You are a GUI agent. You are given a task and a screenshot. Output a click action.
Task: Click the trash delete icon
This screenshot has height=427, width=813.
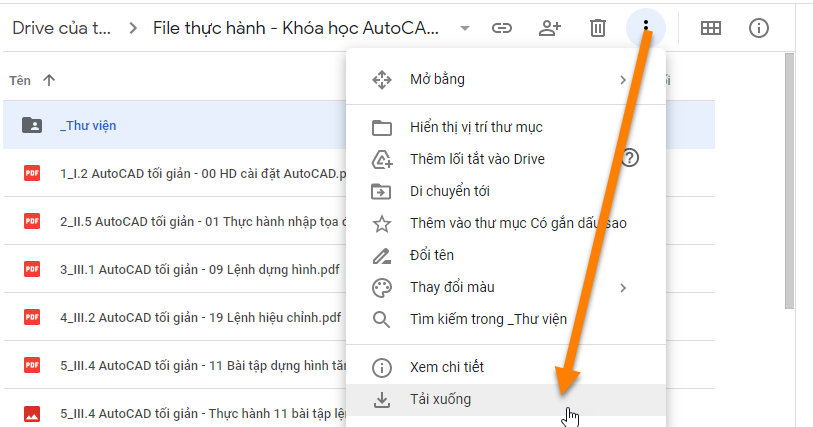tap(597, 28)
